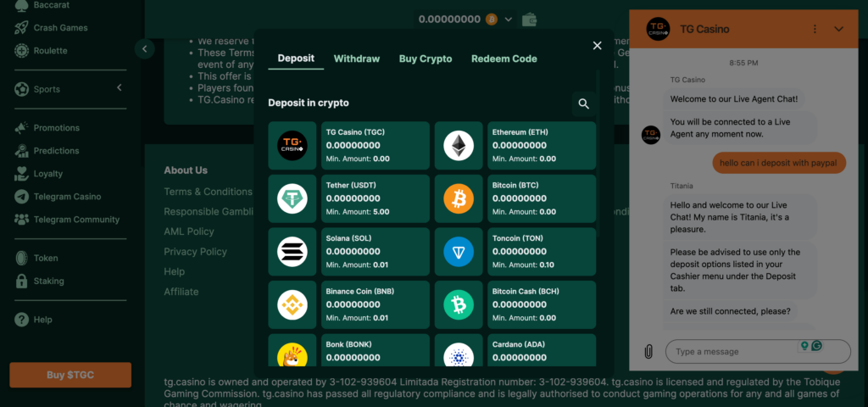Attach a file with paperclip icon
The width and height of the screenshot is (868, 407).
click(648, 352)
